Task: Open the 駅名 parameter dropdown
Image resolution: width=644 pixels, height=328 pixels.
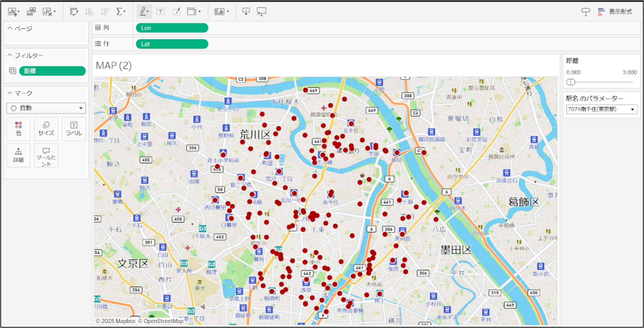Action: pyautogui.click(x=601, y=109)
